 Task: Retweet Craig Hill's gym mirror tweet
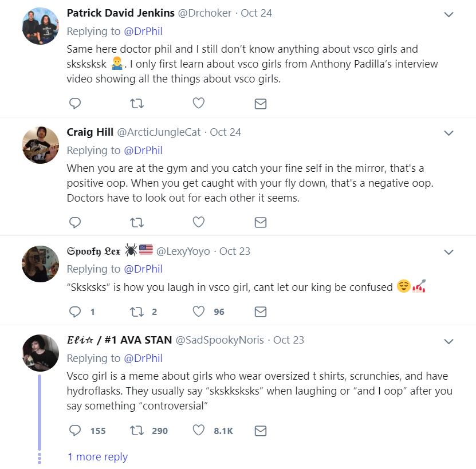coord(137,222)
